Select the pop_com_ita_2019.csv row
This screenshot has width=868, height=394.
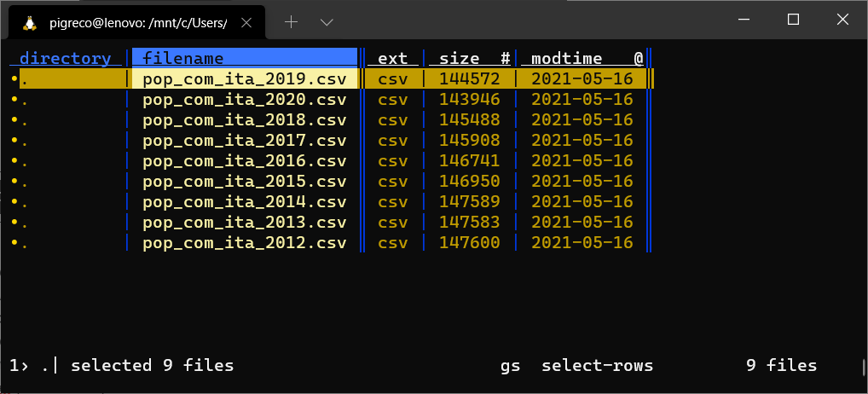(244, 78)
